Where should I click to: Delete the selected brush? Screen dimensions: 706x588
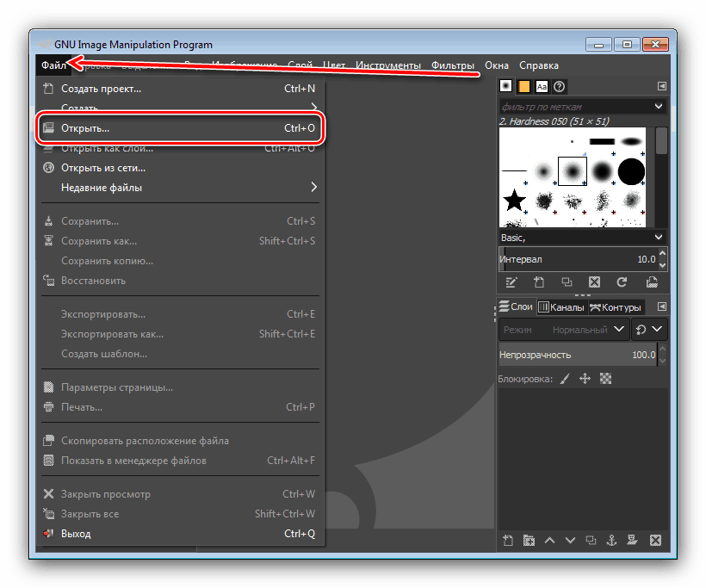[x=594, y=282]
